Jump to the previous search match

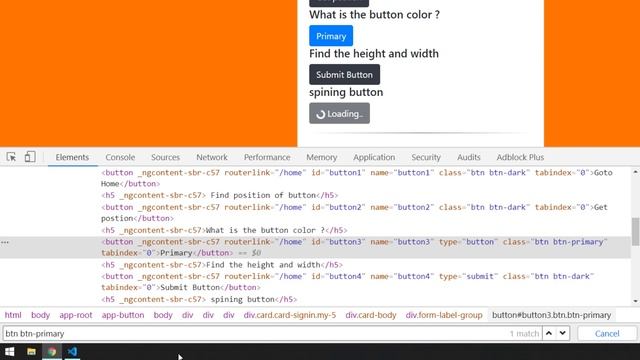coord(549,333)
